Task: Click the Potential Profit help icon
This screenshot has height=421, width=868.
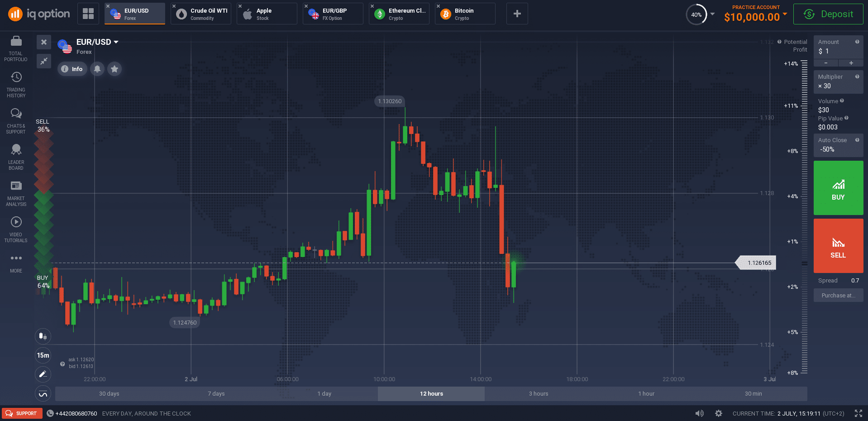Action: click(x=779, y=42)
